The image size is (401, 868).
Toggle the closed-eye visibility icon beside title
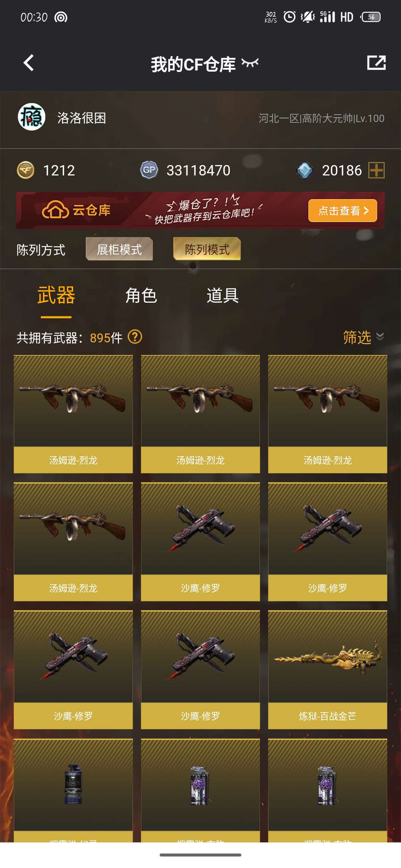250,63
